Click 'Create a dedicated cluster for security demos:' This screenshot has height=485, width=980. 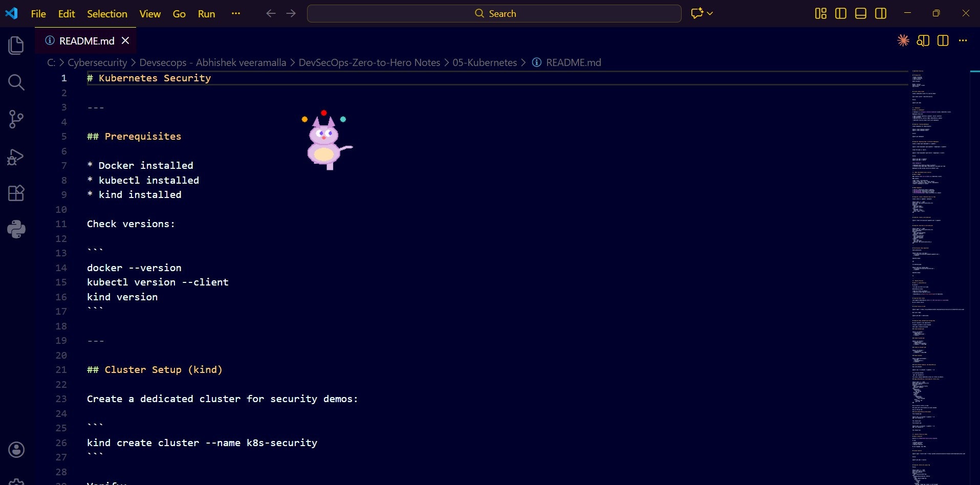223,399
